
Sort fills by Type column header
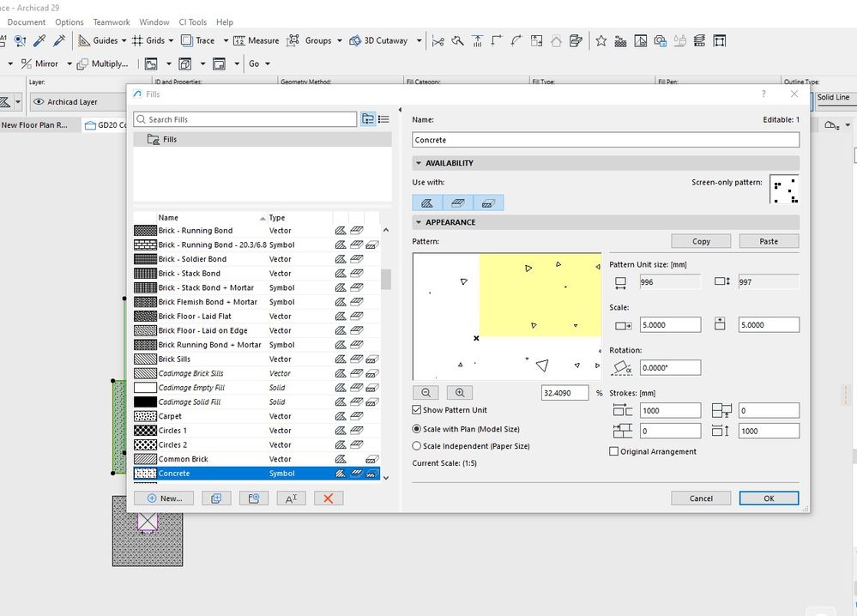[x=299, y=218]
